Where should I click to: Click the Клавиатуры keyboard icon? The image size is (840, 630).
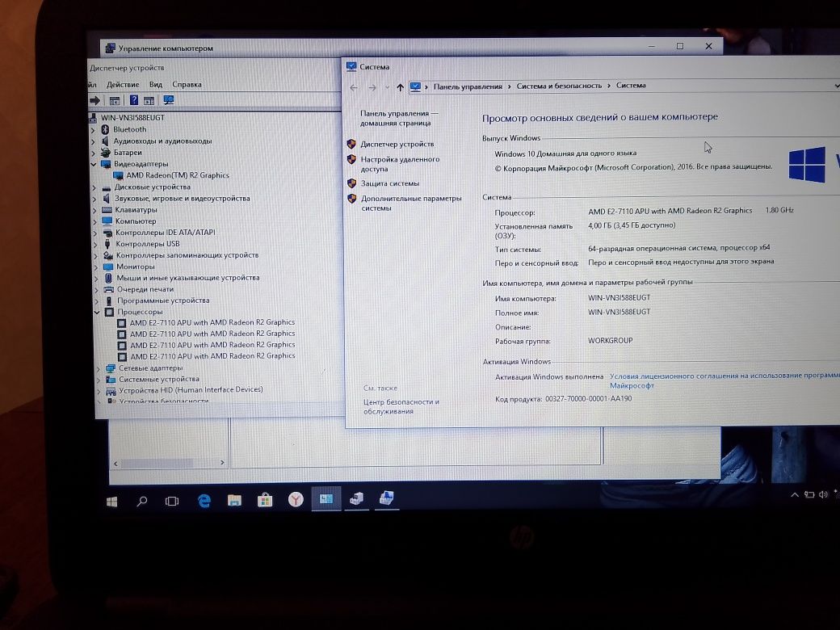(107, 209)
